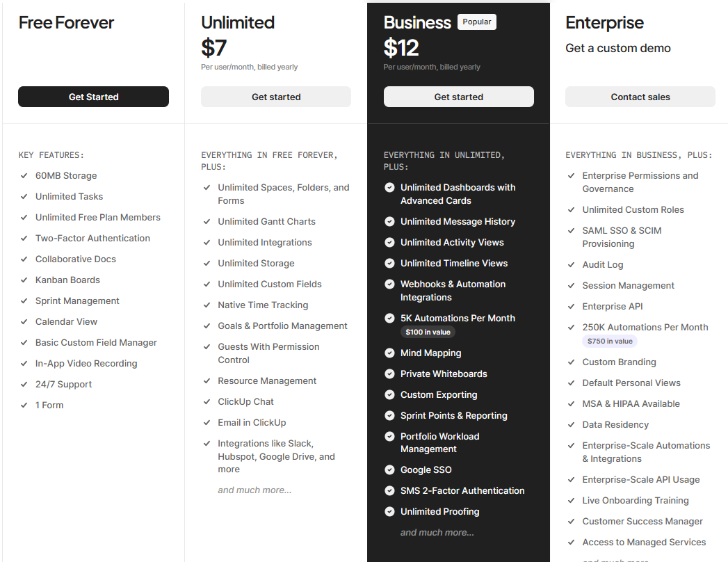The image size is (728, 562).
Task: Click circled check beside Unlimited Message History
Action: click(x=389, y=222)
